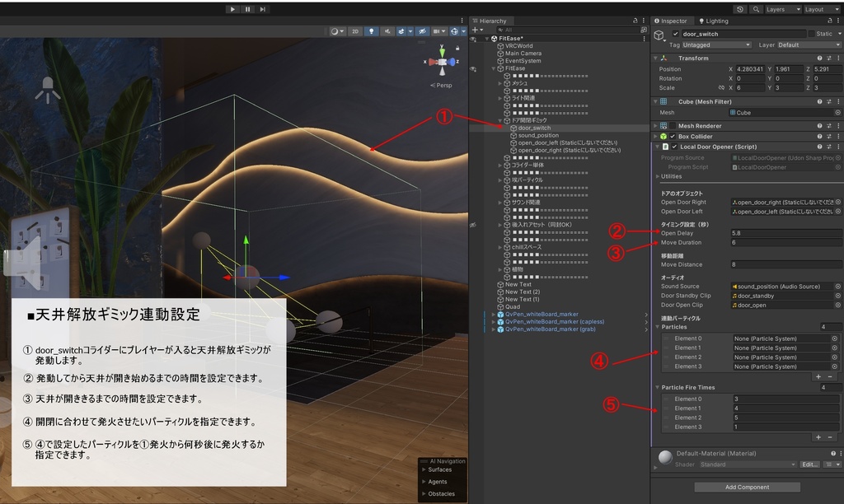The width and height of the screenshot is (844, 504).
Task: Remove element from Particle Fire Times list
Action: (830, 437)
